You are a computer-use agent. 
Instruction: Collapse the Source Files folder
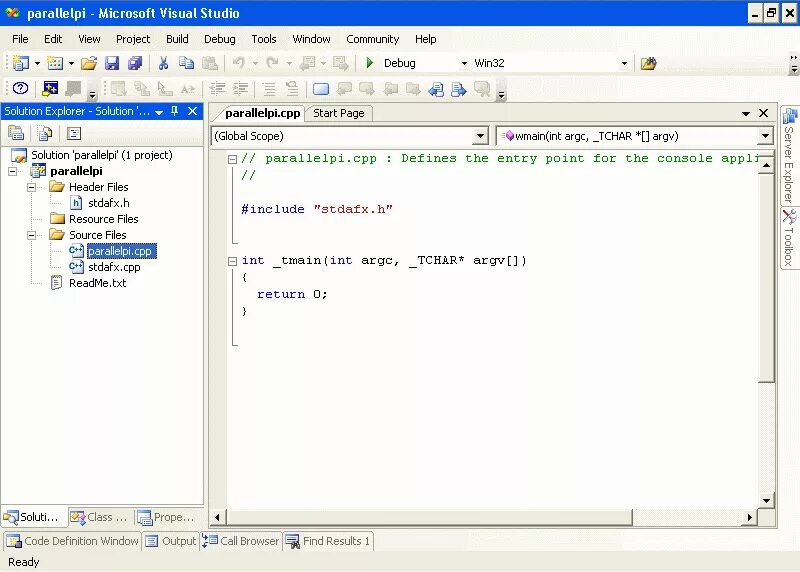(32, 235)
